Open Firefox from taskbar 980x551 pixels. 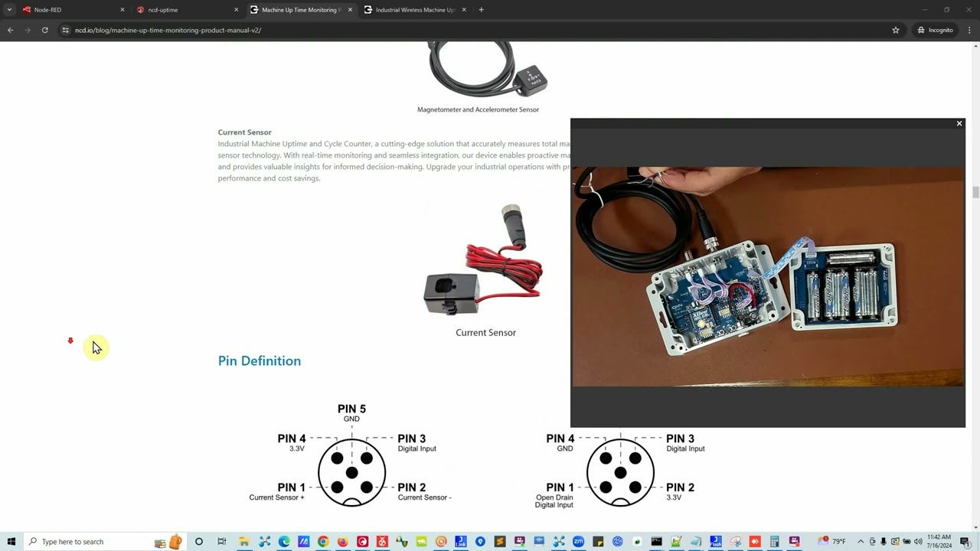343,541
